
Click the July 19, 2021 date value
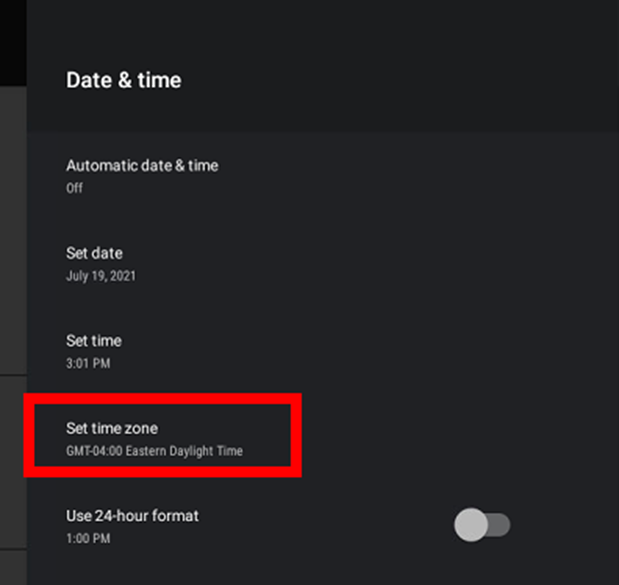(101, 276)
